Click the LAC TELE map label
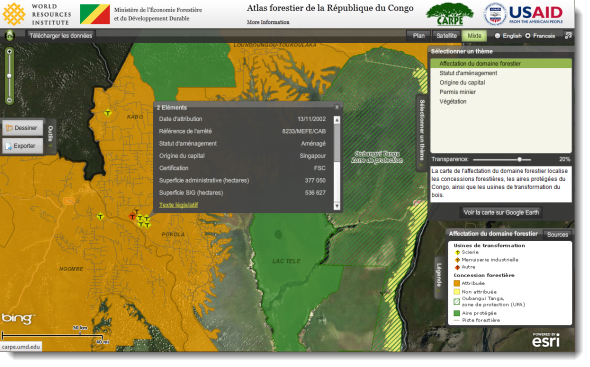590x367 pixels. click(286, 261)
